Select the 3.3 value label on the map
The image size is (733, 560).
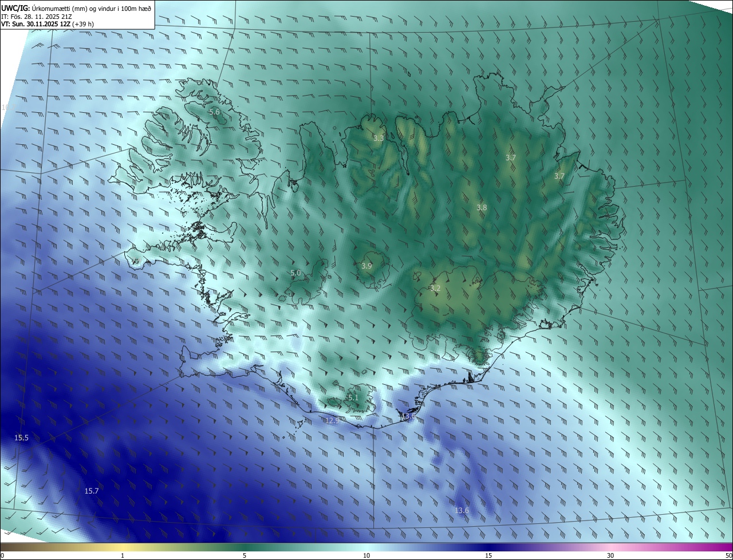(x=379, y=138)
